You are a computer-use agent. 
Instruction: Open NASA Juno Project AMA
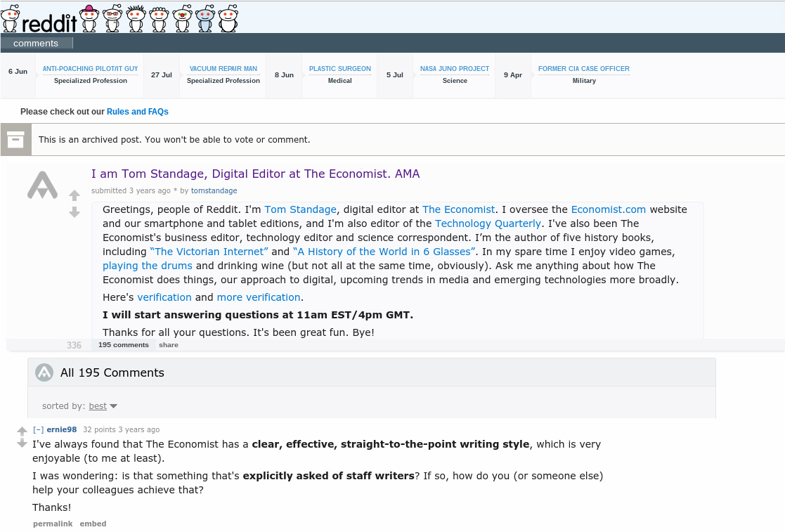coord(455,69)
